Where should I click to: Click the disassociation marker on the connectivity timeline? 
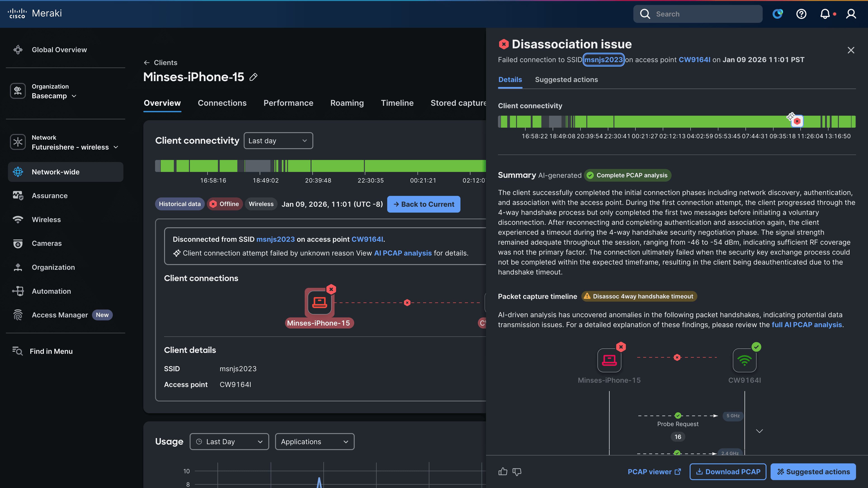[797, 121]
